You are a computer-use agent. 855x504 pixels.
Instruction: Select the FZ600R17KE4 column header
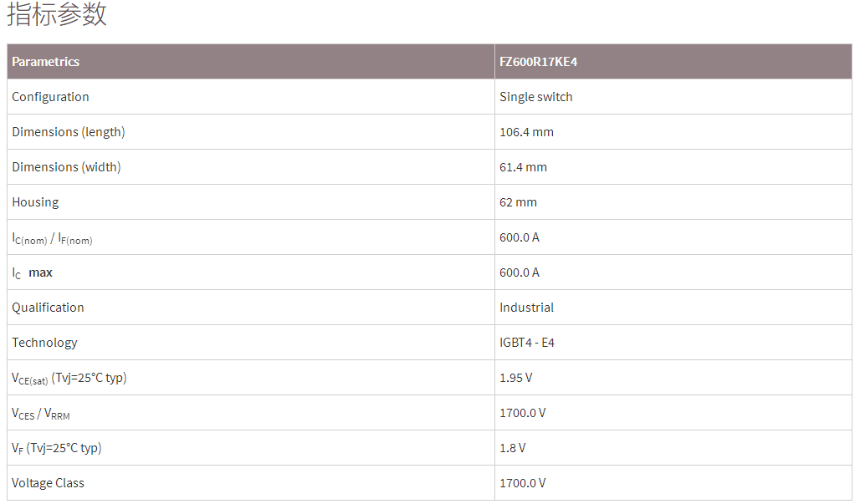point(538,62)
